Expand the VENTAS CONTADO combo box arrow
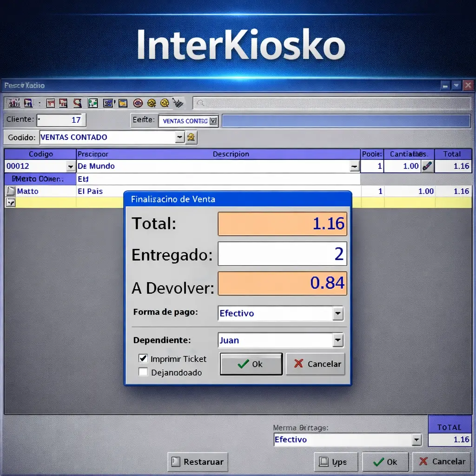476x476 pixels. pyautogui.click(x=180, y=137)
